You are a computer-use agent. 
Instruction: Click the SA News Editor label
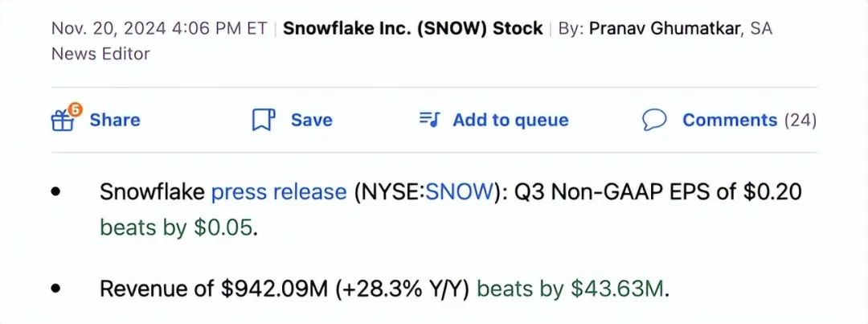[x=100, y=54]
